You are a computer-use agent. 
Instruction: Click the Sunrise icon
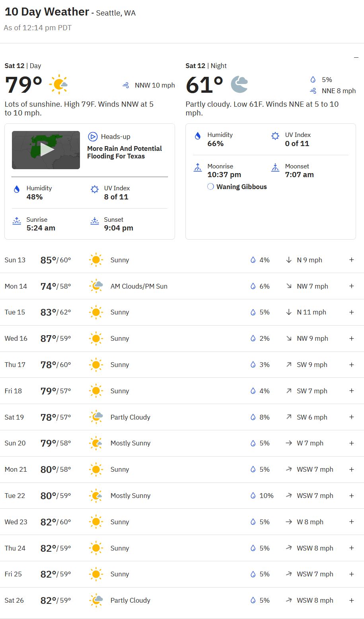17,221
